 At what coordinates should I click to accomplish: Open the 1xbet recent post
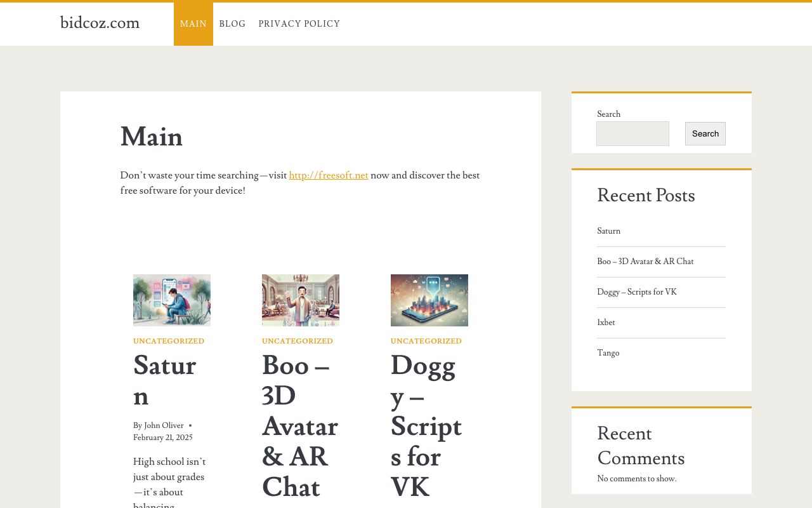[606, 323]
